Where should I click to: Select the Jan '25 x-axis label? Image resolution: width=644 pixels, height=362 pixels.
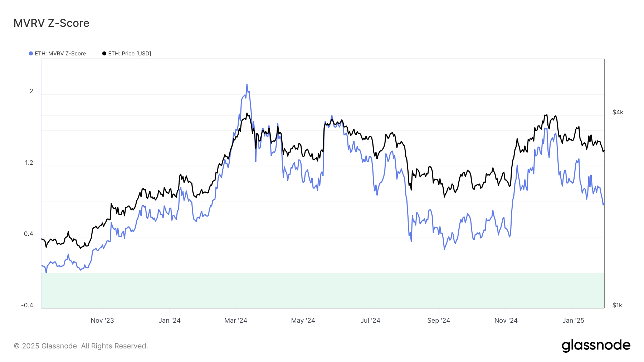coord(573,321)
